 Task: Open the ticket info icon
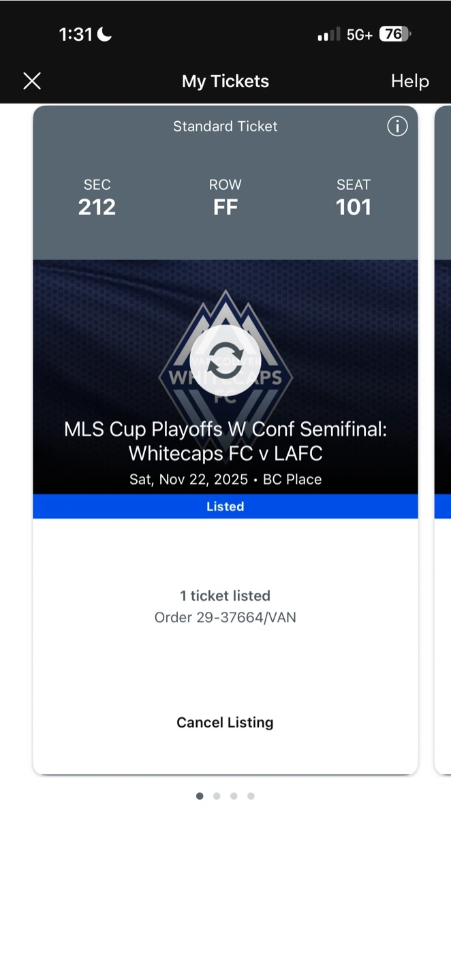point(397,126)
